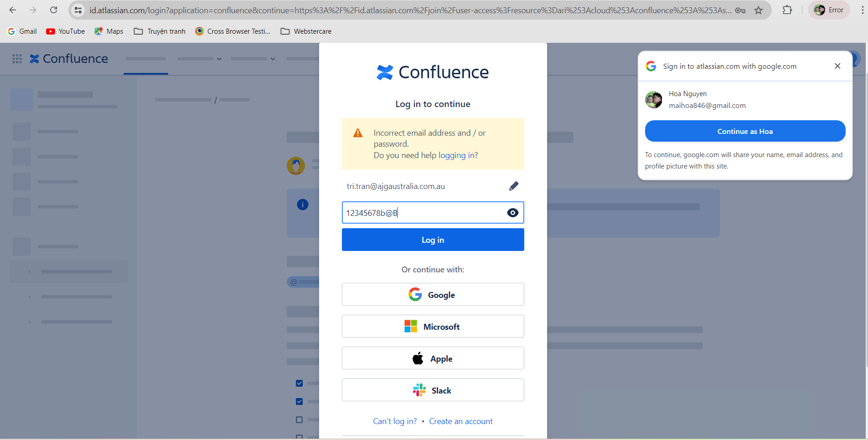This screenshot has width=868, height=440.
Task: Toggle password visibility with the eye icon
Action: [x=513, y=213]
